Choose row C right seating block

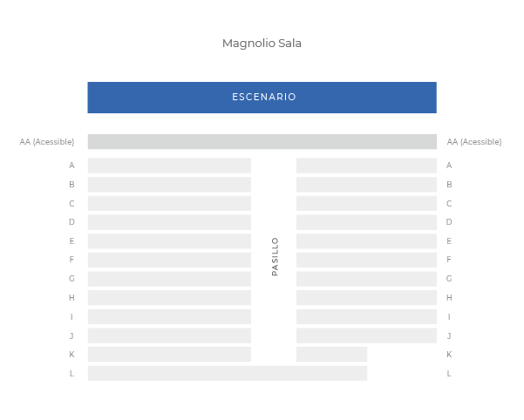pyautogui.click(x=366, y=203)
